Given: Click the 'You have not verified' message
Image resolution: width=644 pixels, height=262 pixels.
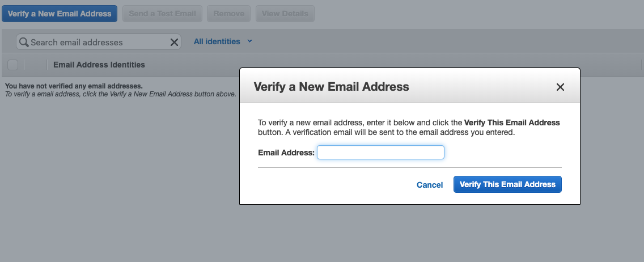Looking at the screenshot, I should tap(74, 86).
